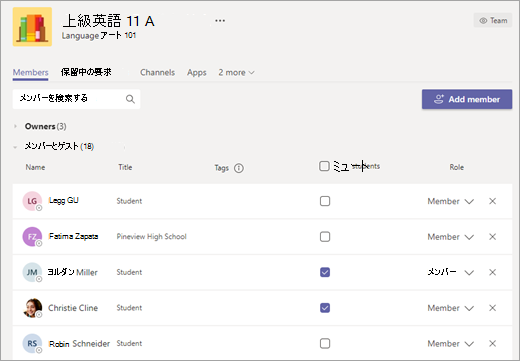
Task: Click the name Legg GU
Action: pos(64,200)
